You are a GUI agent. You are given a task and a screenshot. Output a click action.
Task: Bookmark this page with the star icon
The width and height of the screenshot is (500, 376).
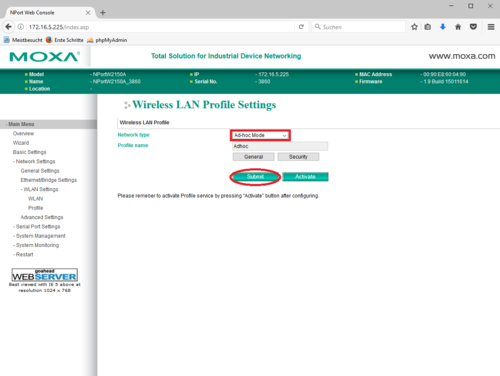414,27
